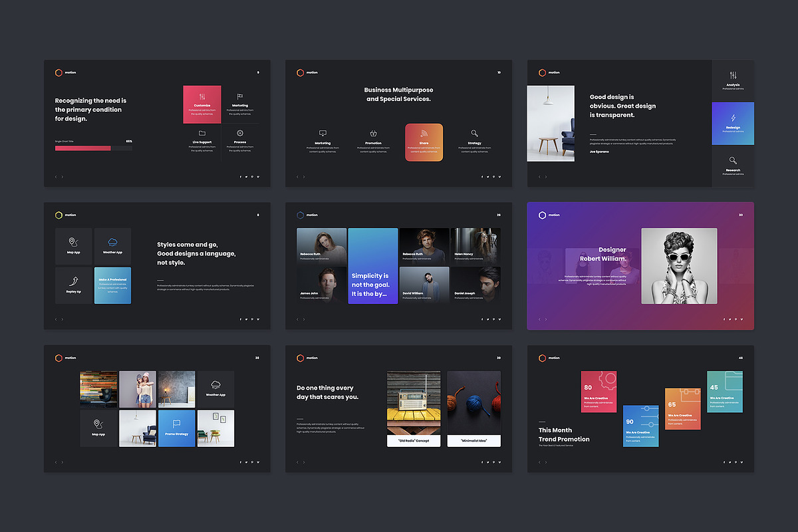Click the white Weather App cloud icon in the photo gallery slide
This screenshot has width=798, height=532.
click(215, 385)
